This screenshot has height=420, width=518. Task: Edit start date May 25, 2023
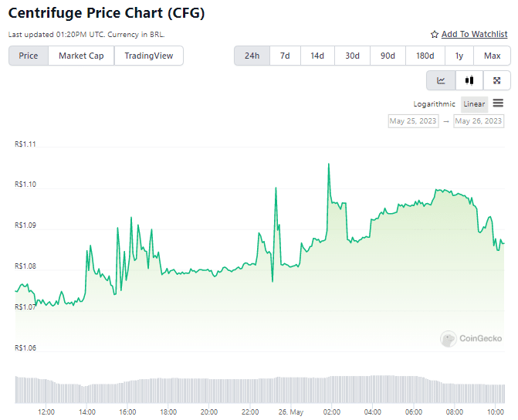[413, 121]
